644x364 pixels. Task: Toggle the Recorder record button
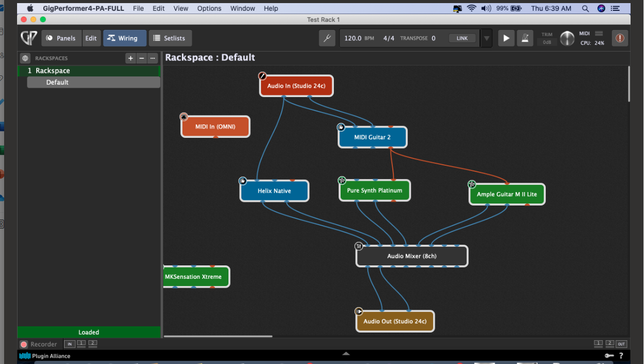(24, 344)
